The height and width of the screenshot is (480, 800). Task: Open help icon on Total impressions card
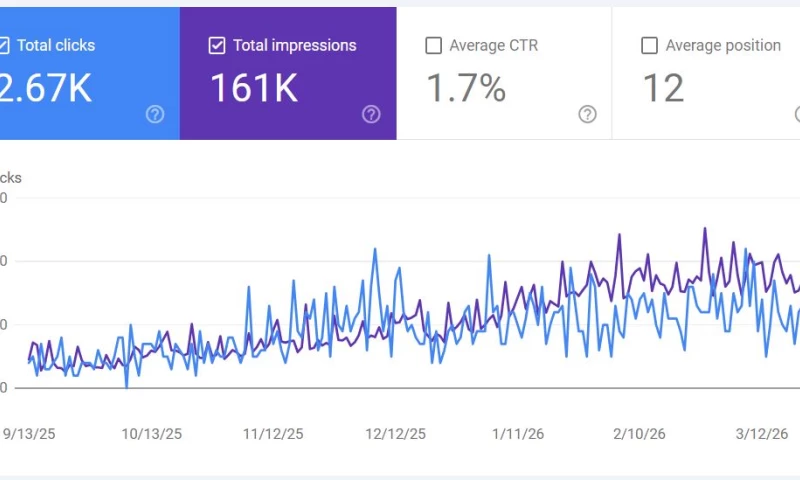(x=371, y=114)
